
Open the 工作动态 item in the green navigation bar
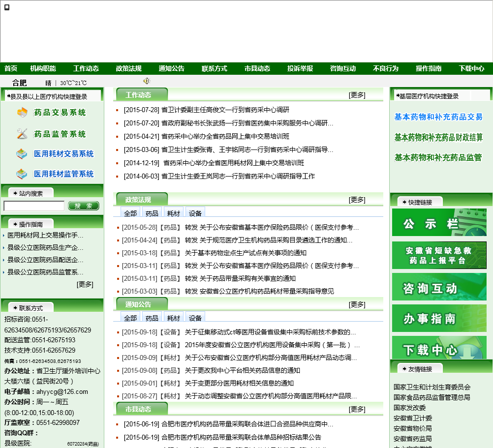pos(86,68)
